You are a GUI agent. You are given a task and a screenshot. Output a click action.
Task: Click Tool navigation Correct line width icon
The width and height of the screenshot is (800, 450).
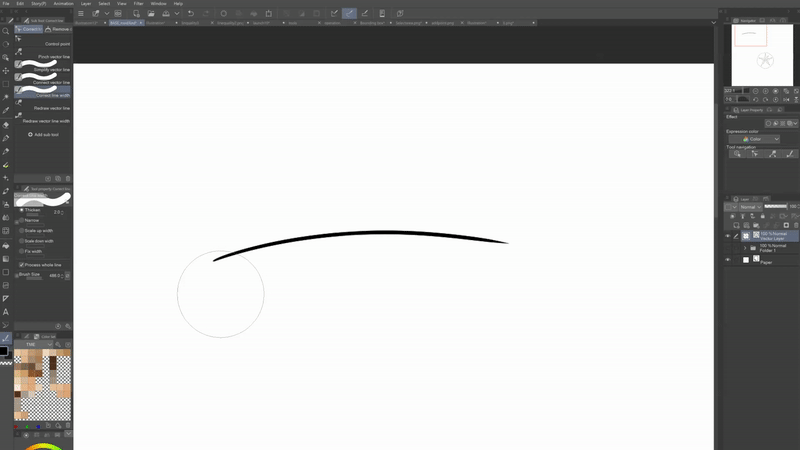coord(790,154)
